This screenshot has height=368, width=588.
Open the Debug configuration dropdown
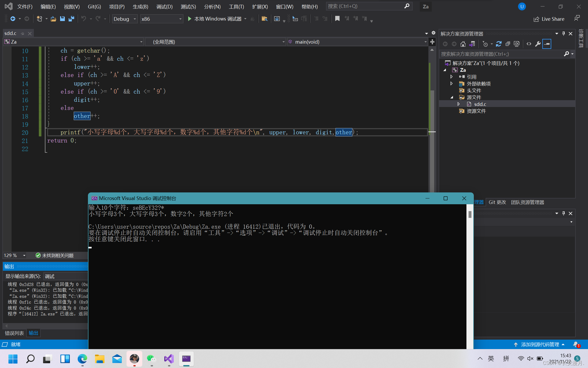tap(125, 19)
